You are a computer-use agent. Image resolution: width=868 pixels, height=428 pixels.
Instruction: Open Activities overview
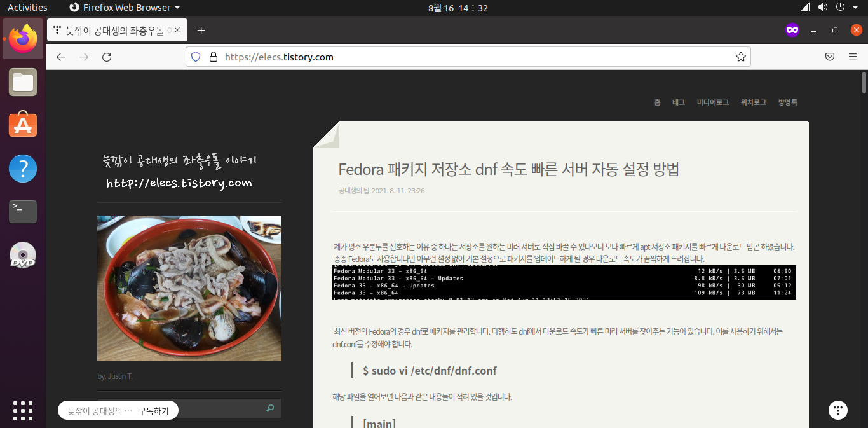click(x=27, y=8)
